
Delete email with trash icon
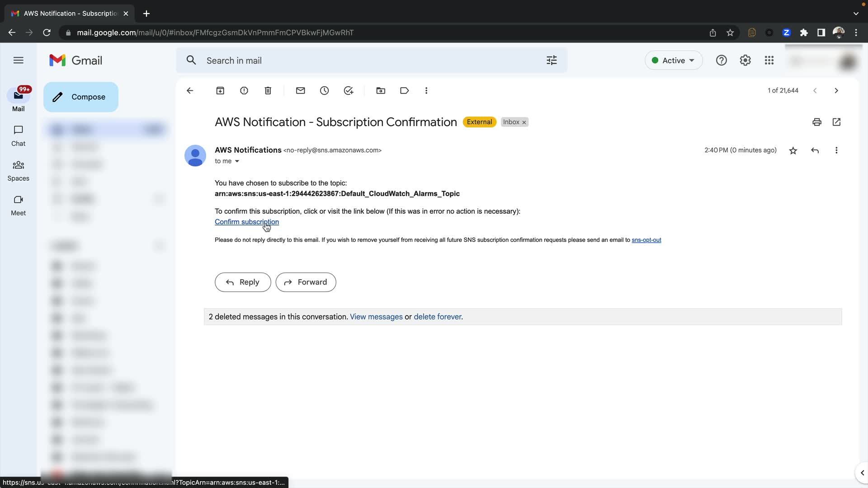click(x=268, y=91)
